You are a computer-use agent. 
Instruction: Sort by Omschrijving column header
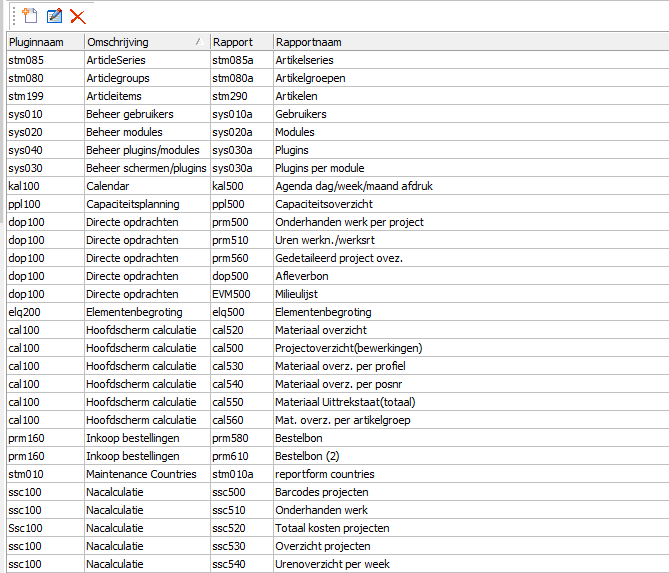(x=147, y=42)
